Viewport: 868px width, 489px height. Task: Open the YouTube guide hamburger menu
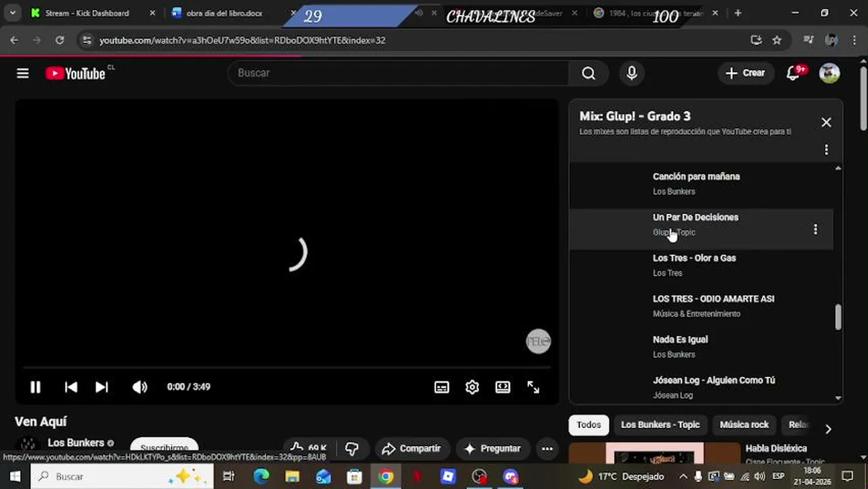click(22, 73)
